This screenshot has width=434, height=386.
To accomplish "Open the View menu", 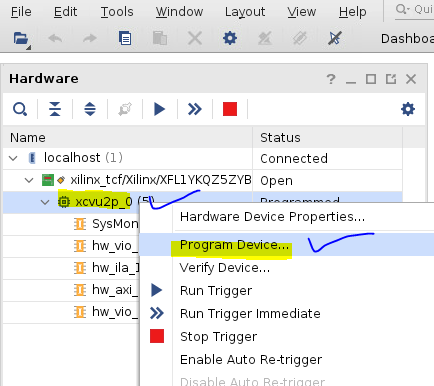I will click(302, 12).
